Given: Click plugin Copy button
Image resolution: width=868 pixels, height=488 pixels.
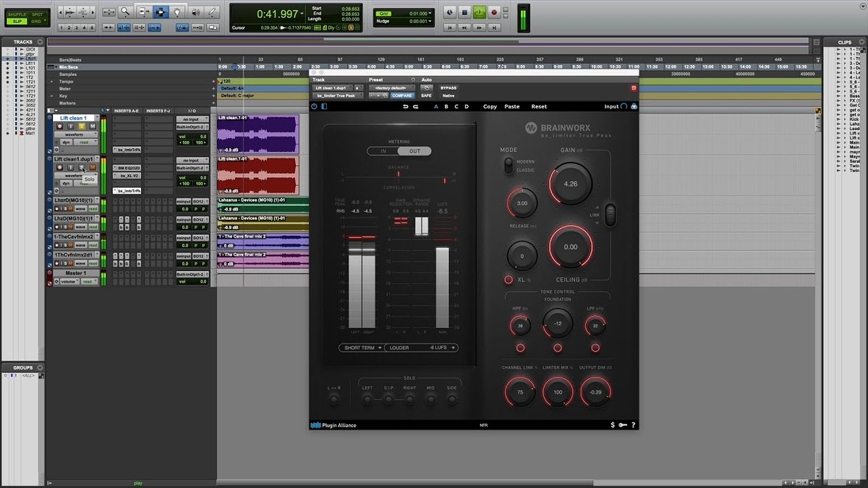Looking at the screenshot, I should (490, 106).
